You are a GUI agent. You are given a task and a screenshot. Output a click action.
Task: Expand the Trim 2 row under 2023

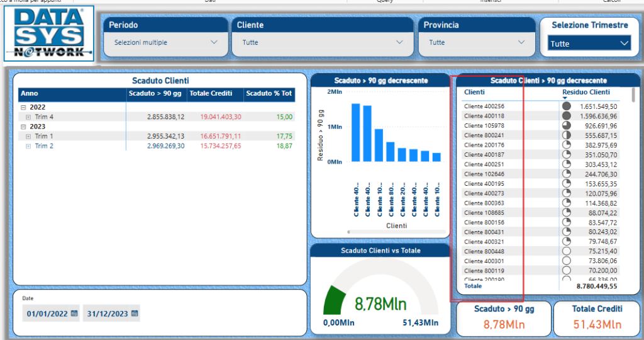click(28, 146)
